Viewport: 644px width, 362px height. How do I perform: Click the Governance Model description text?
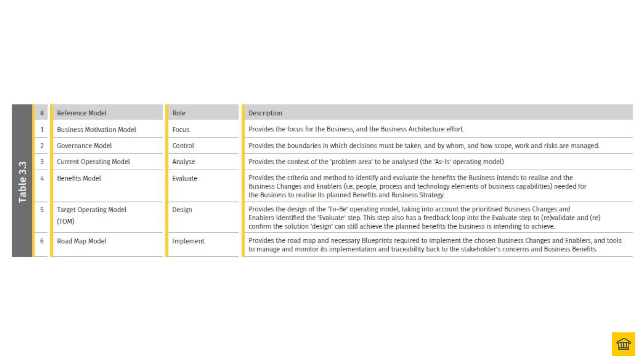coord(423,146)
